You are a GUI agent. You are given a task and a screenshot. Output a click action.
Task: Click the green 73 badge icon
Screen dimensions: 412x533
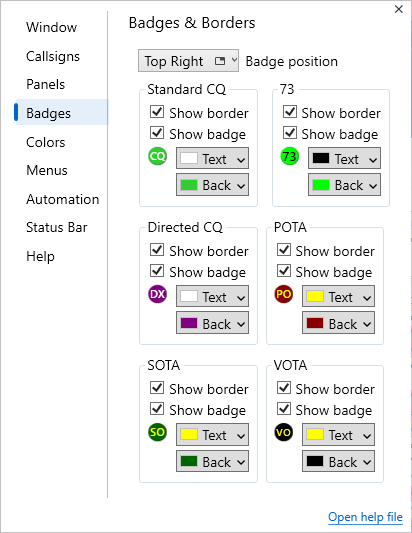290,156
